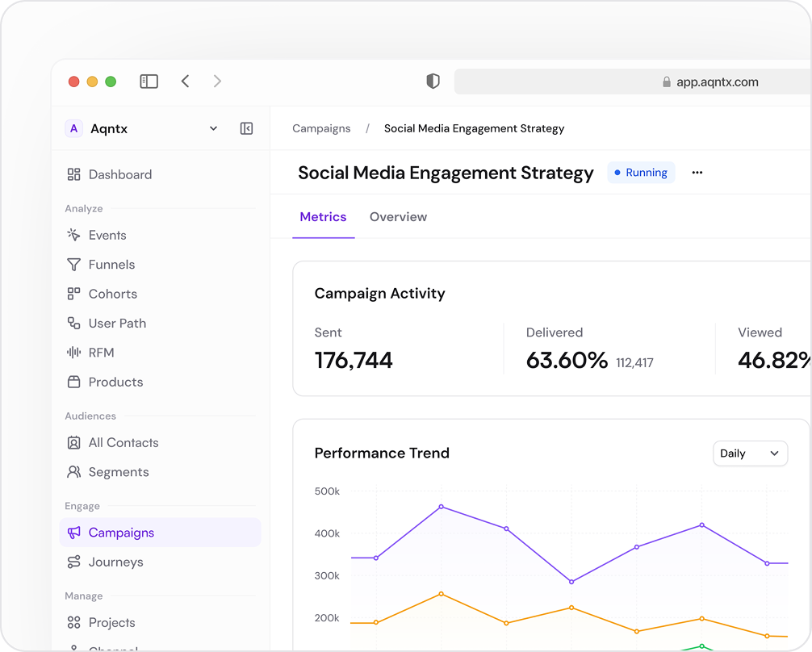
Task: Open the Daily interval dropdown
Action: pos(750,453)
